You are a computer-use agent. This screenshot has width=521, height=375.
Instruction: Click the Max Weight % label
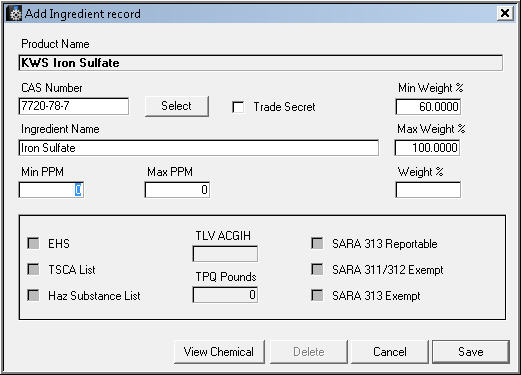pyautogui.click(x=431, y=129)
